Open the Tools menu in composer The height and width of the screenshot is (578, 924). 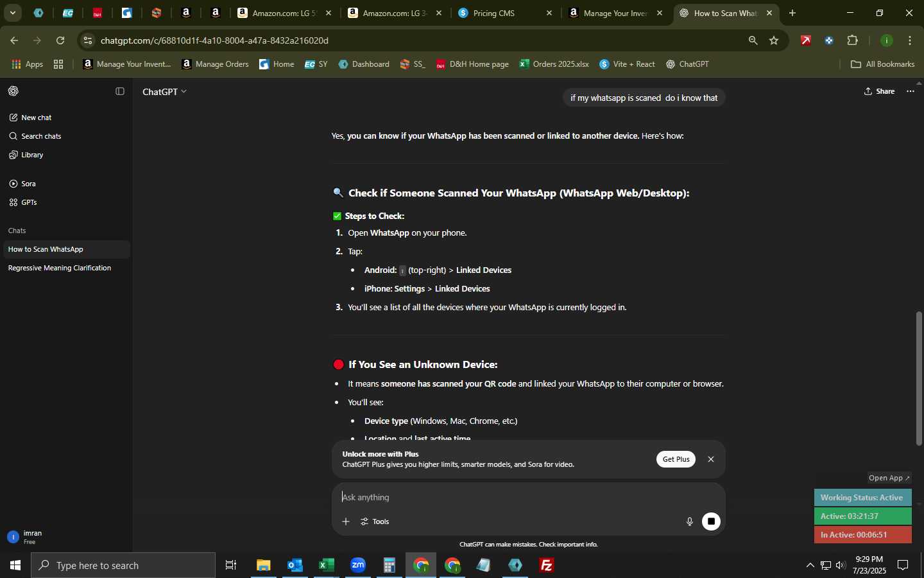375,521
